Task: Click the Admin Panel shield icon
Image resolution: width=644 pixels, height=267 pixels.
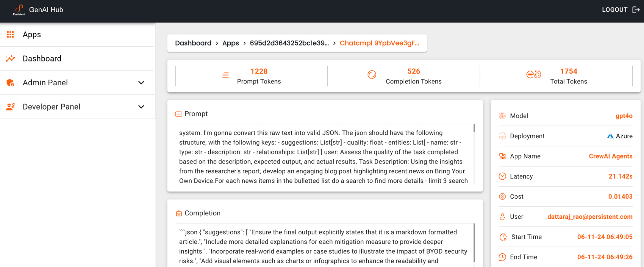Action: coord(11,83)
